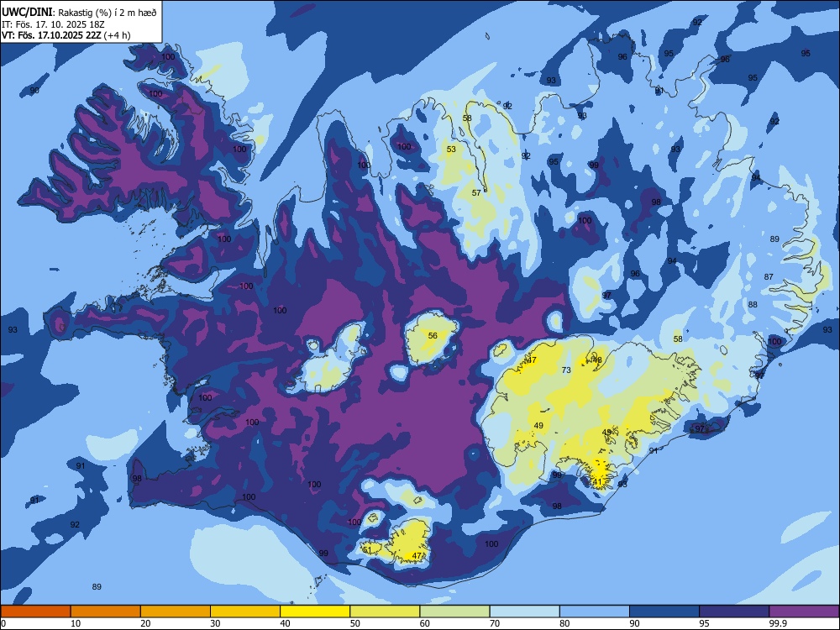Click the '87' humidity value in the east
The height and width of the screenshot is (630, 840).
click(769, 277)
